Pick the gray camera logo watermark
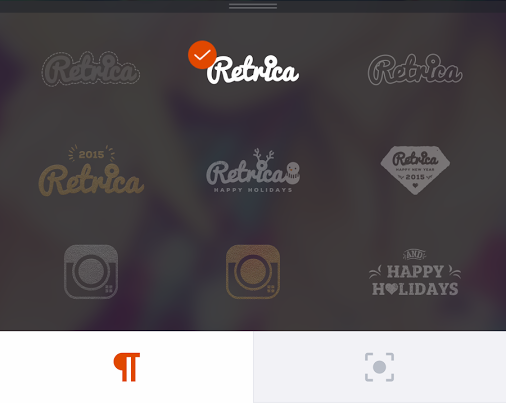Screen dimensions: 506x403 [91, 272]
